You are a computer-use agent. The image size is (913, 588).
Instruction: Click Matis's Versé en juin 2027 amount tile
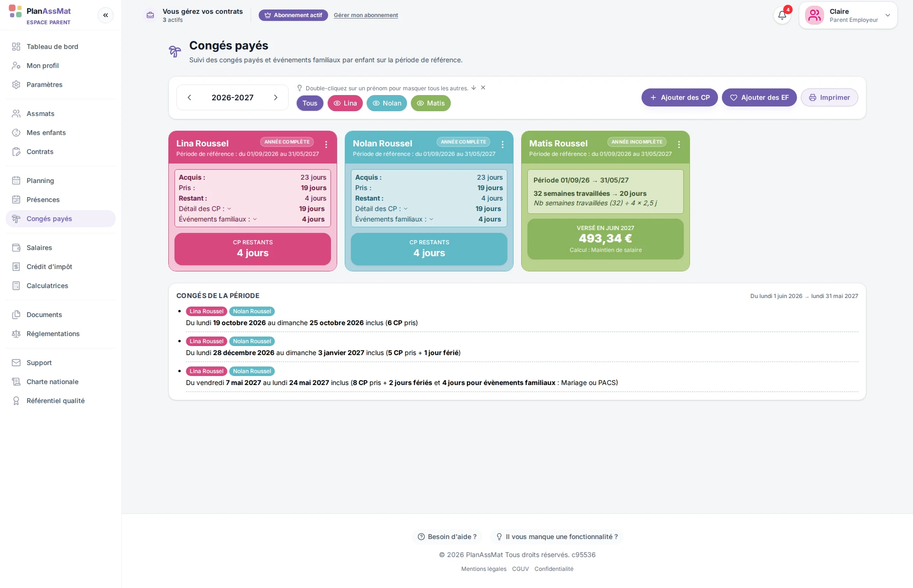tap(605, 239)
